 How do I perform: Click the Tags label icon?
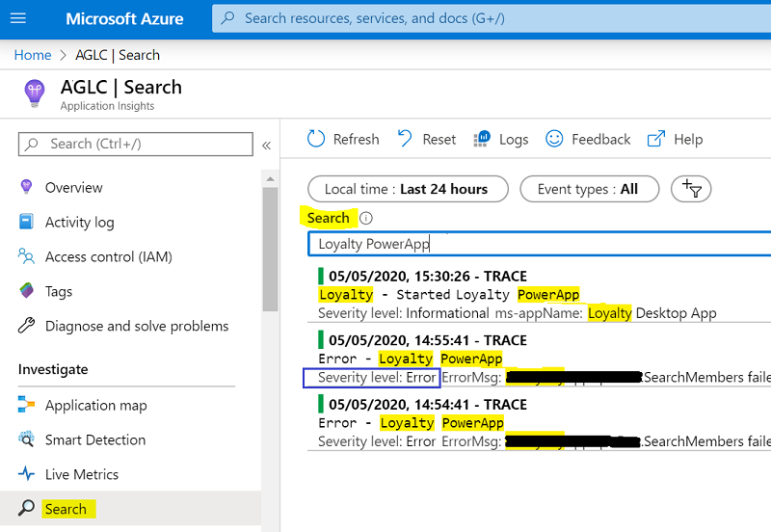click(27, 291)
